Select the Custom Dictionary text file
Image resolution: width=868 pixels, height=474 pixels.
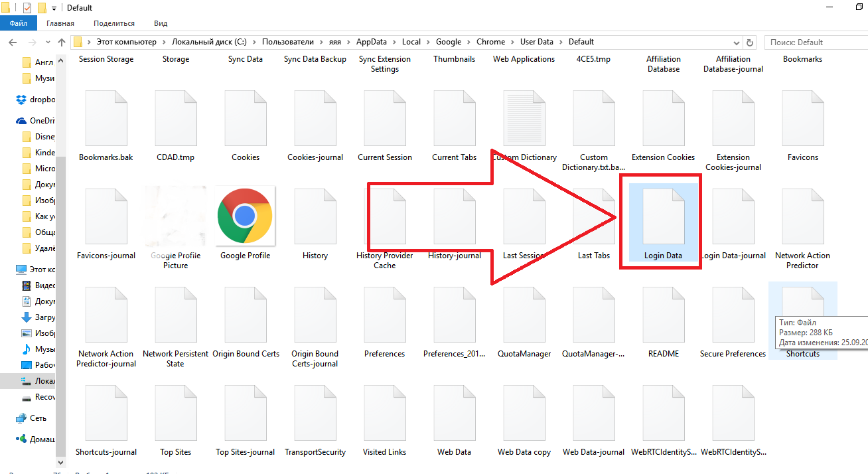coord(524,119)
